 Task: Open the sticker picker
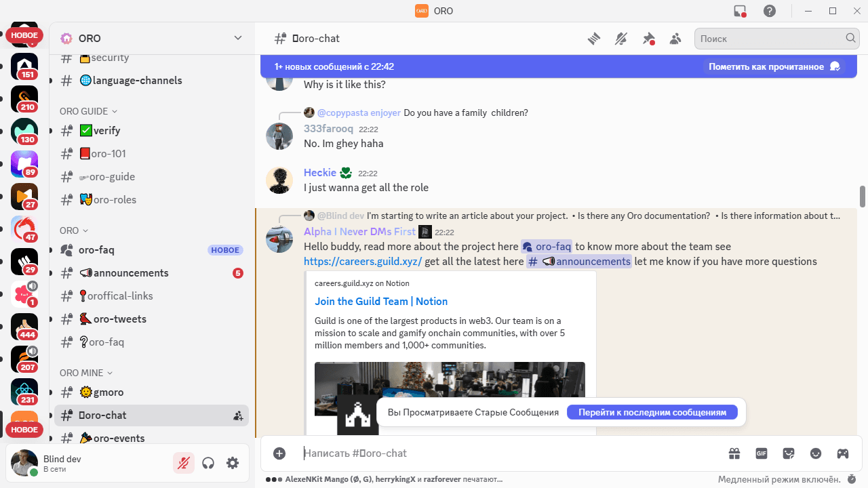point(789,453)
